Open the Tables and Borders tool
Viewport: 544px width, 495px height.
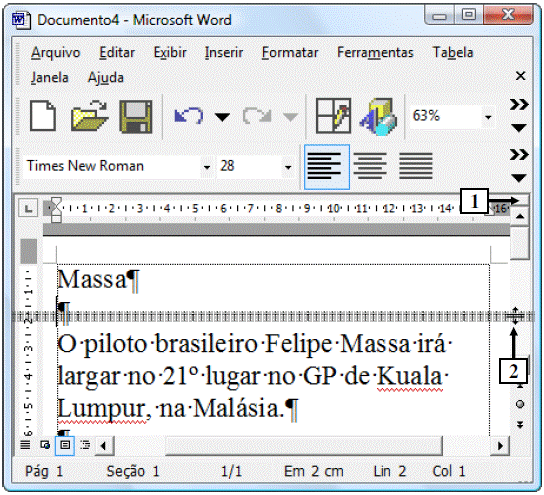[333, 116]
